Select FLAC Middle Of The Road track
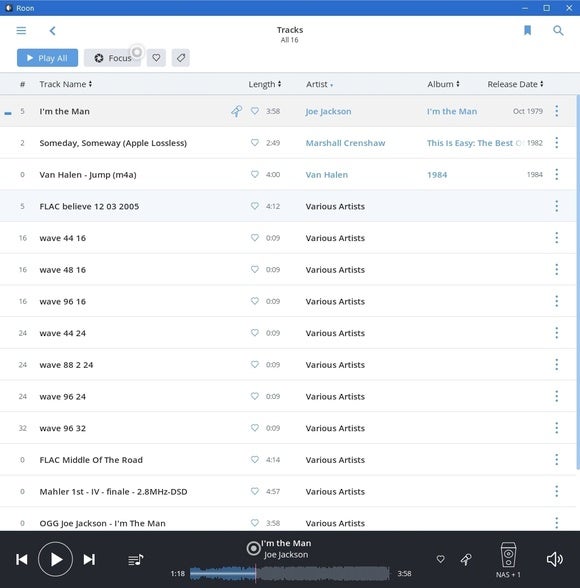Image resolution: width=580 pixels, height=588 pixels. click(x=288, y=460)
